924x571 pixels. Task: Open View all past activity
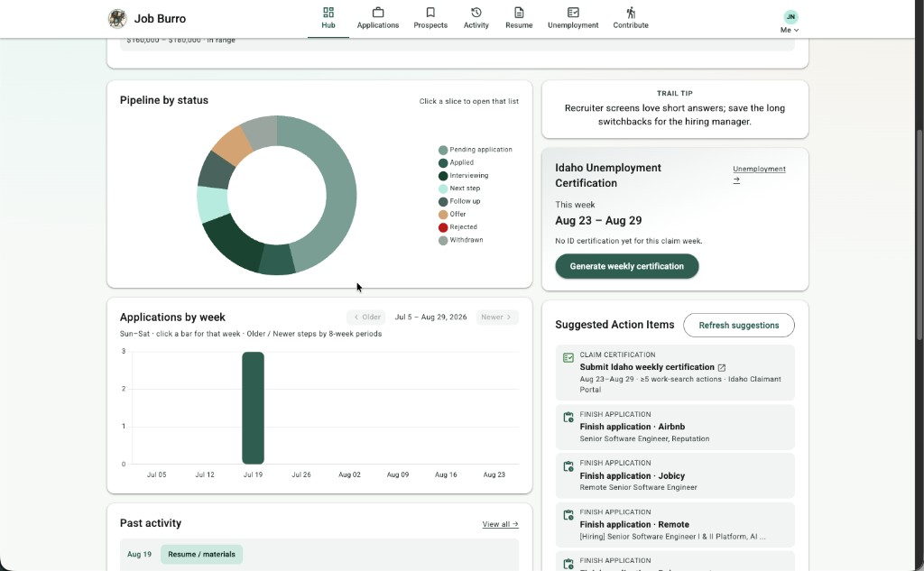click(x=500, y=524)
